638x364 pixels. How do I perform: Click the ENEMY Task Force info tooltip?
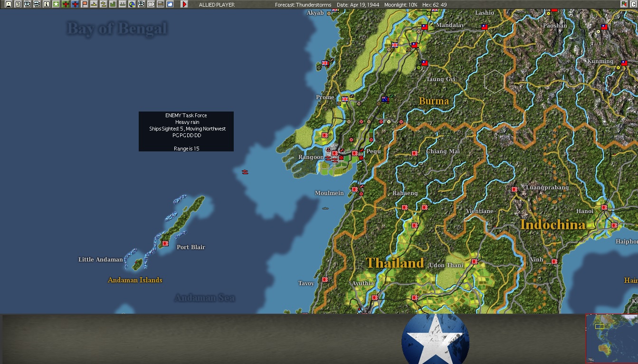[186, 131]
